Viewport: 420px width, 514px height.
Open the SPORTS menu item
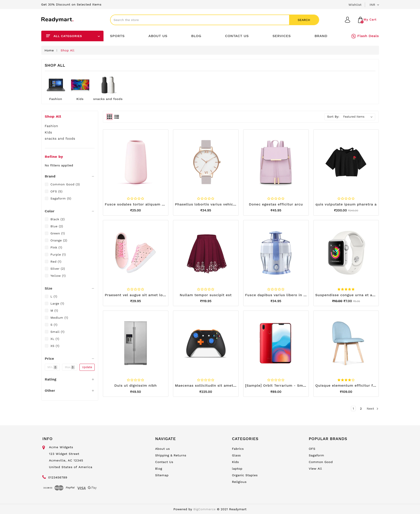click(117, 36)
